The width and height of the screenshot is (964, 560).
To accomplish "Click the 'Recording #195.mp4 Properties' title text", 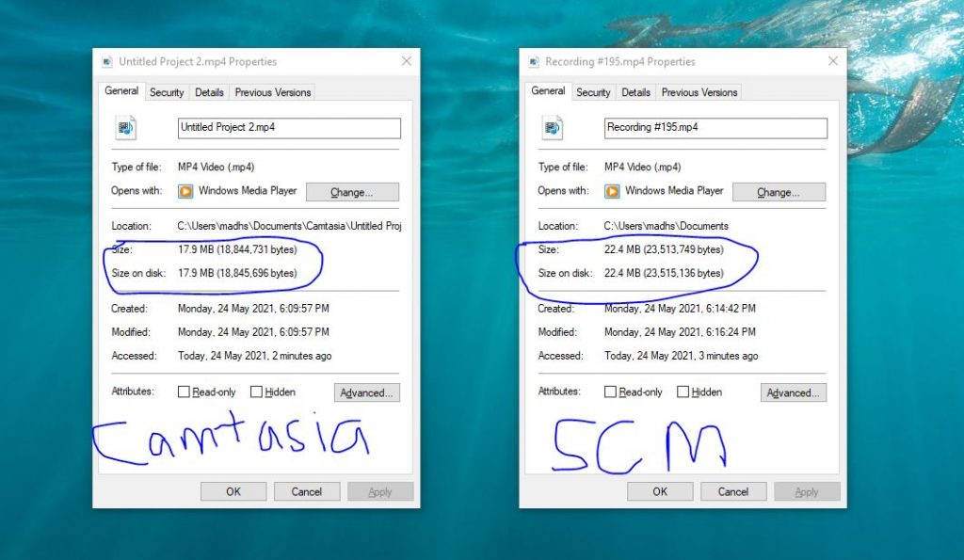I will (620, 61).
